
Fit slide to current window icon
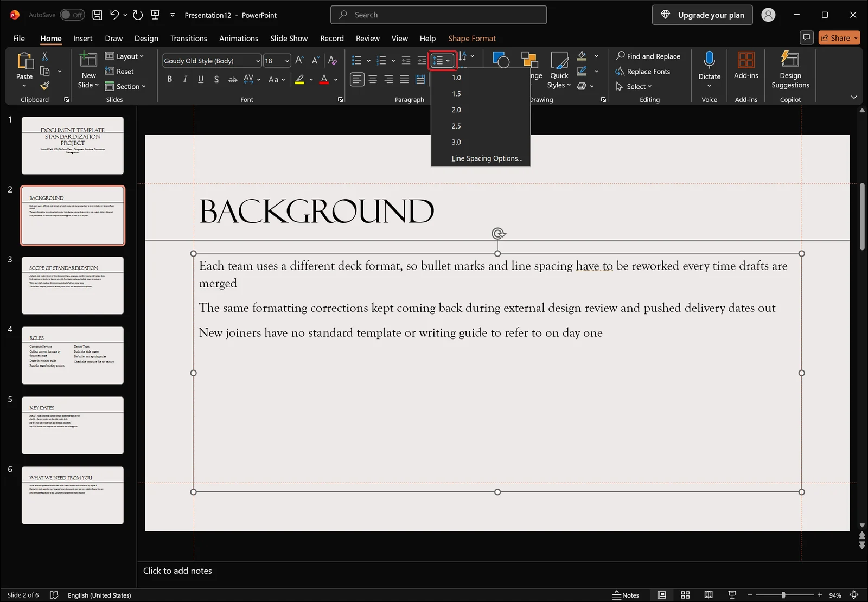coord(854,595)
